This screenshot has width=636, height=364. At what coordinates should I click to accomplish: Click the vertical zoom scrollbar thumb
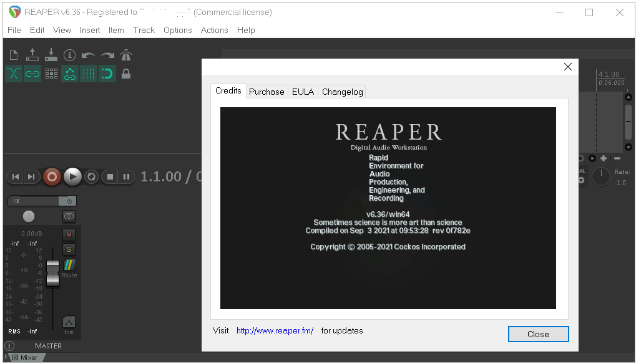(629, 122)
